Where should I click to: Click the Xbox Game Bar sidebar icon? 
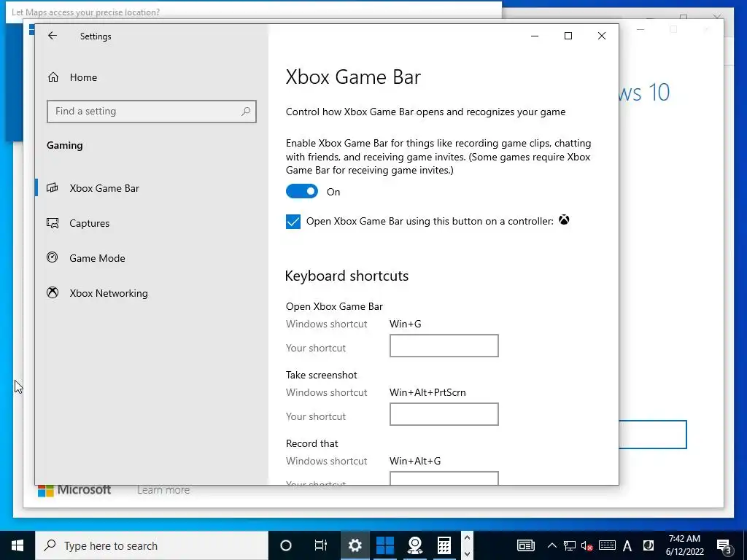[x=53, y=187]
